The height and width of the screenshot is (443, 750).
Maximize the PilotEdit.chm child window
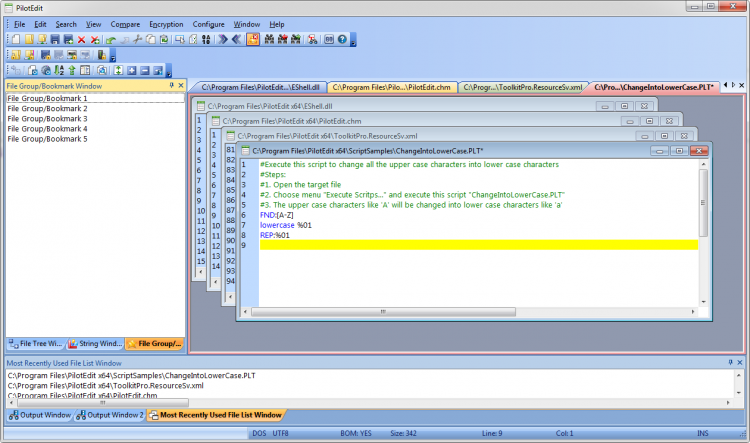pos(650,121)
